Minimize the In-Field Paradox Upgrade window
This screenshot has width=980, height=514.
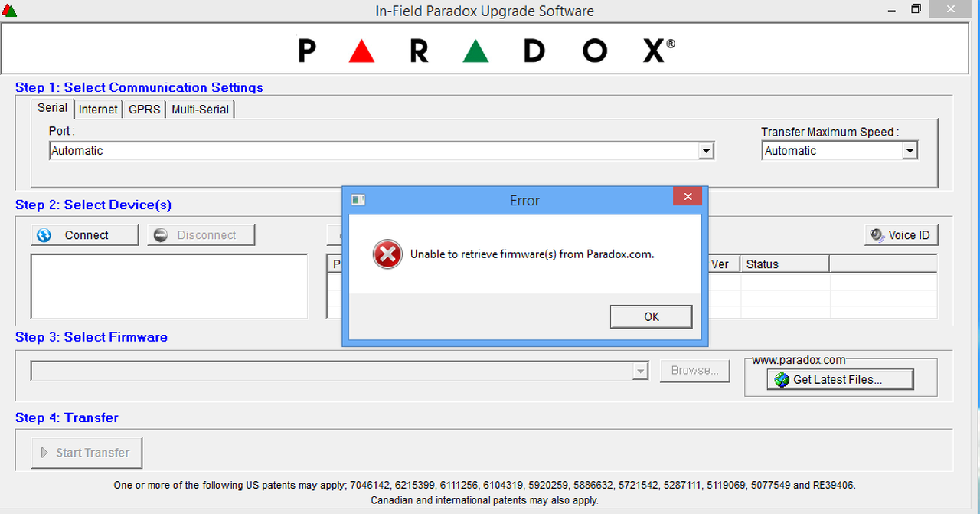(x=890, y=9)
